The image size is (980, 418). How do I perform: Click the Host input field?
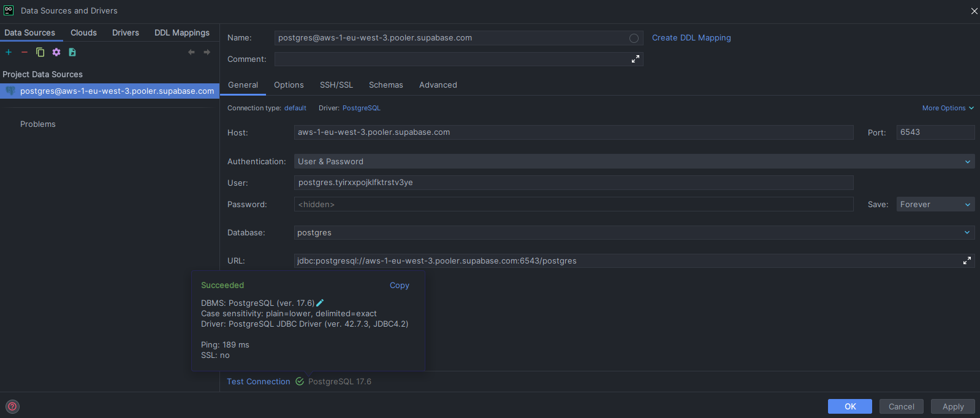pyautogui.click(x=574, y=132)
